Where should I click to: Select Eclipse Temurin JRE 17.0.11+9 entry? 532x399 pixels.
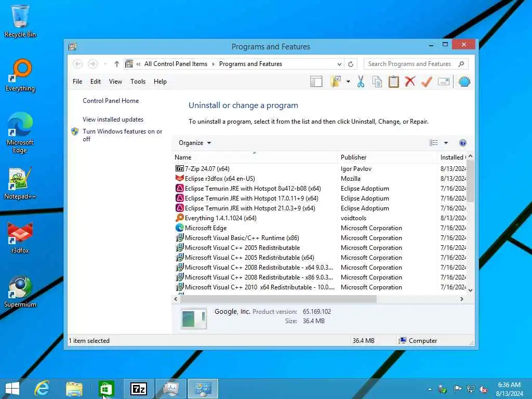click(x=320, y=198)
